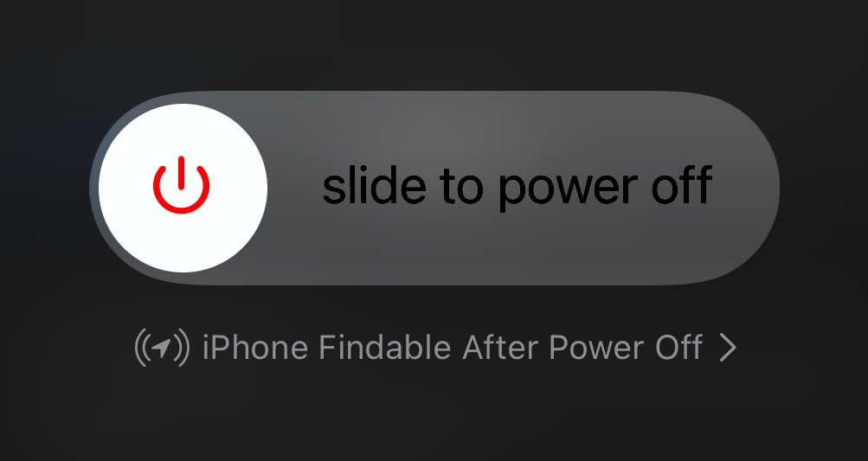The image size is (868, 461).
Task: Tap "After Power Off" text below the slider
Action: (x=582, y=348)
